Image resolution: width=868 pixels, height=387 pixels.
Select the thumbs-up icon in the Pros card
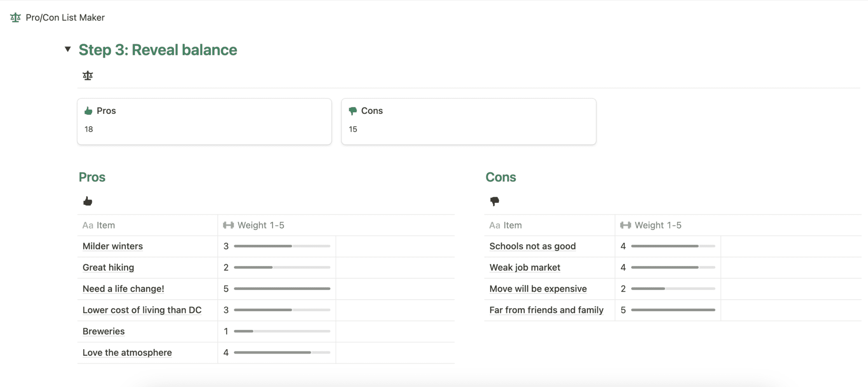[x=88, y=110]
